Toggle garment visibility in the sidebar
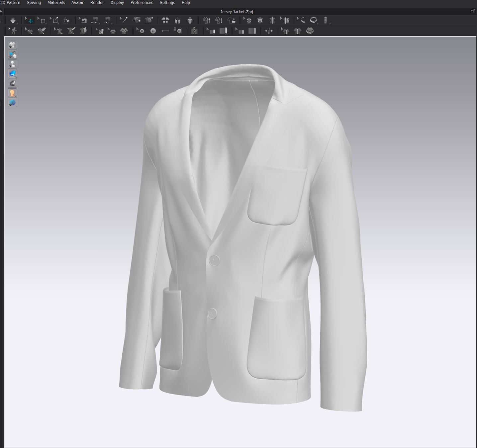Viewport: 477px width, 448px height. pos(12,45)
